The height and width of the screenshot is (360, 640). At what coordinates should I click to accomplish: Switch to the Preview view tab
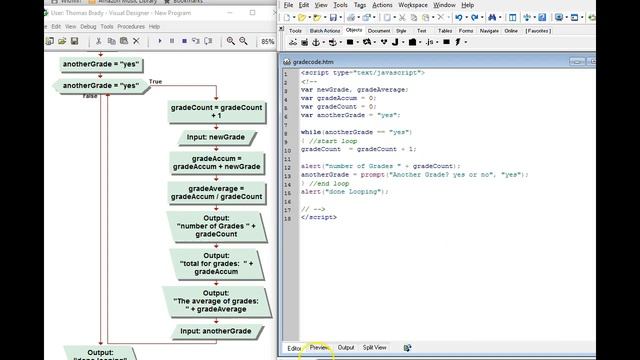[319, 348]
